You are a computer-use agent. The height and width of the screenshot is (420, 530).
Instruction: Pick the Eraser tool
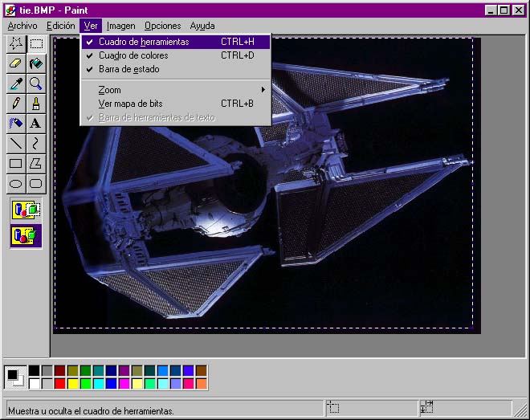tap(16, 63)
